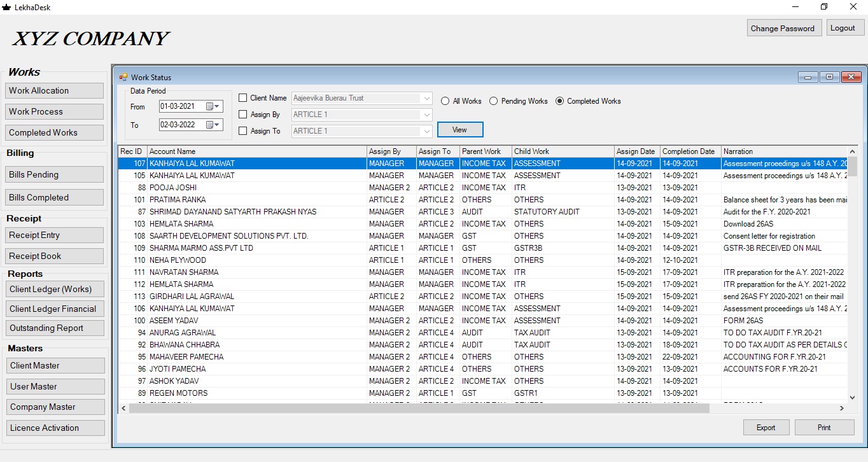The height and width of the screenshot is (462, 868).
Task: Open Receipt Entry in the sidebar
Action: pos(54,235)
